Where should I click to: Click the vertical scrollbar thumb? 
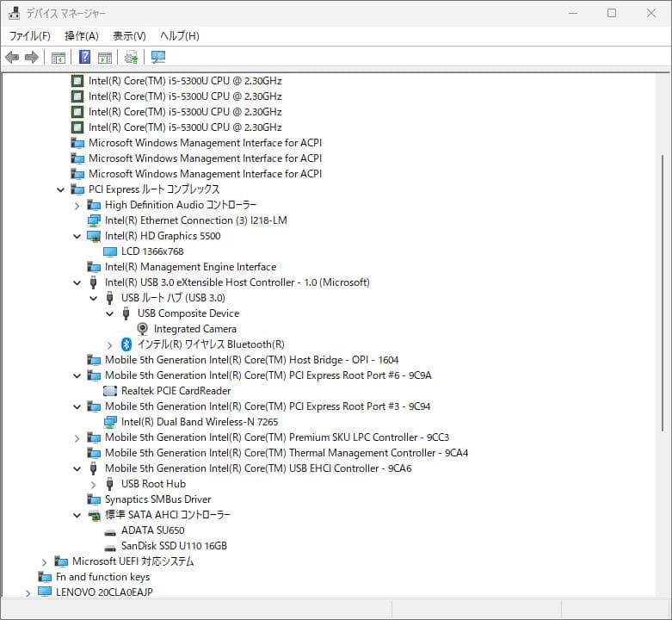tap(663, 293)
